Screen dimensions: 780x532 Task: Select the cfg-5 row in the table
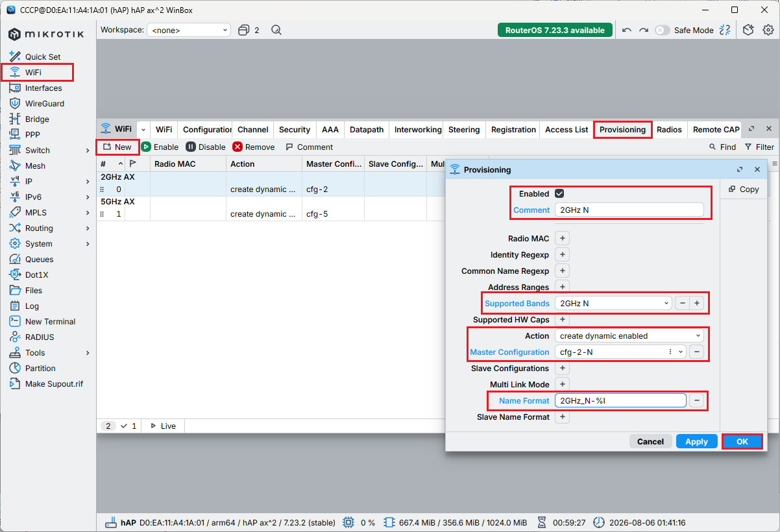tap(270, 214)
